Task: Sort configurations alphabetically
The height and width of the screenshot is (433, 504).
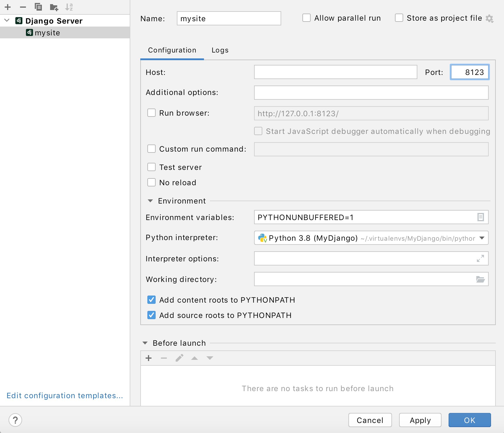Action: 70,7
